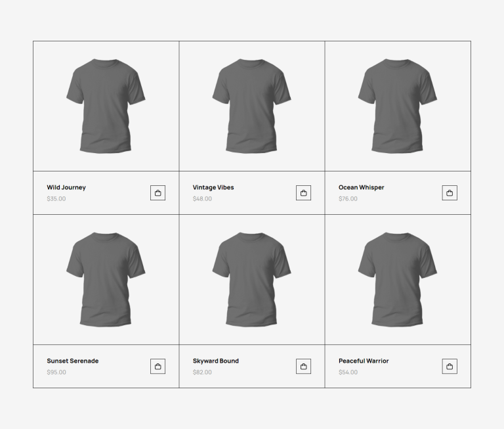This screenshot has width=504, height=429.
Task: Go to Peaceful Warrior product title
Action: (x=364, y=361)
